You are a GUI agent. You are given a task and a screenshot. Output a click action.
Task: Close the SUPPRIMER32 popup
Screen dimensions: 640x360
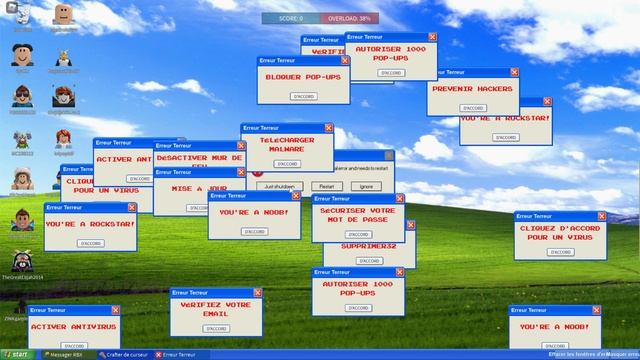[411, 225]
